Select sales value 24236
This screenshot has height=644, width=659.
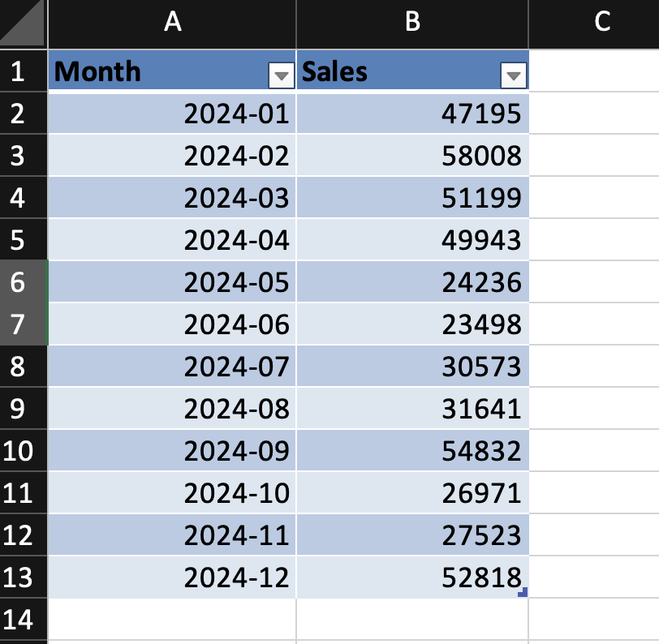pyautogui.click(x=412, y=281)
